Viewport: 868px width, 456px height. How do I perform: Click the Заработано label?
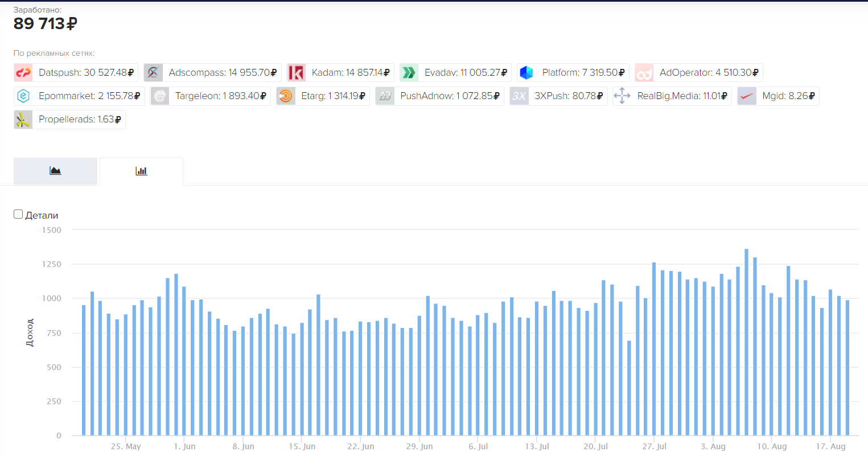point(38,10)
